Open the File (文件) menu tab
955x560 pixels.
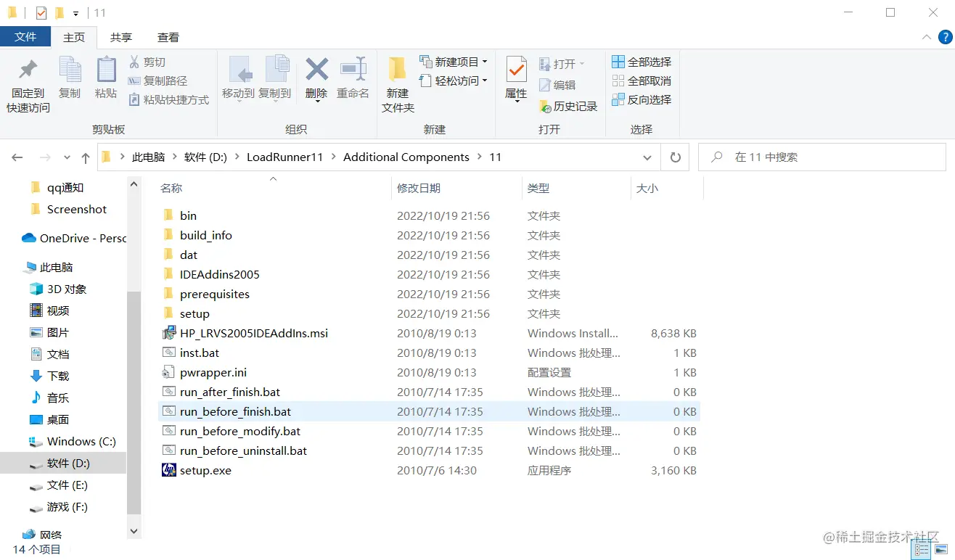click(25, 37)
